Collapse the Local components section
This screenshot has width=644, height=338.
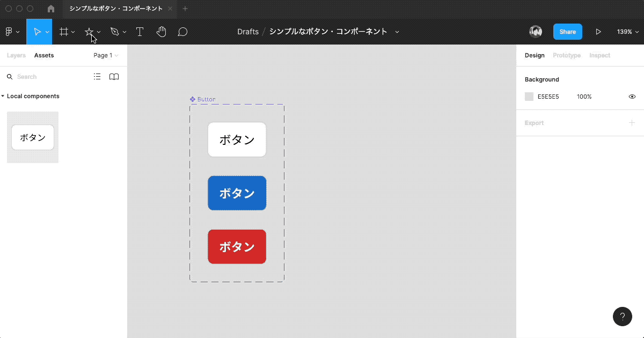coord(4,95)
